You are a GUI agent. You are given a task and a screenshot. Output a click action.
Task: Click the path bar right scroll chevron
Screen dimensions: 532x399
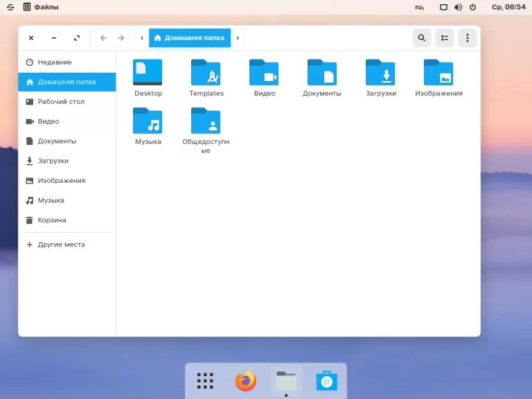[238, 38]
